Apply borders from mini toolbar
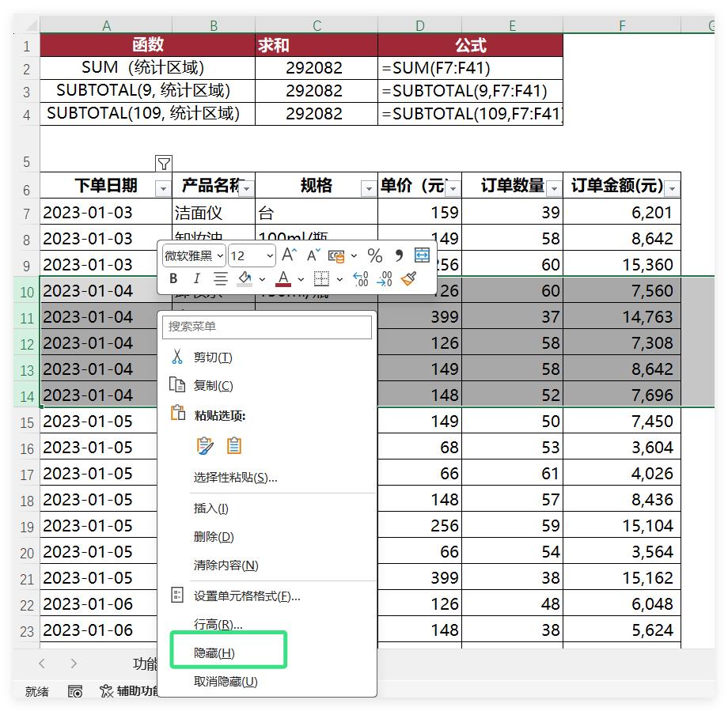 click(x=321, y=279)
